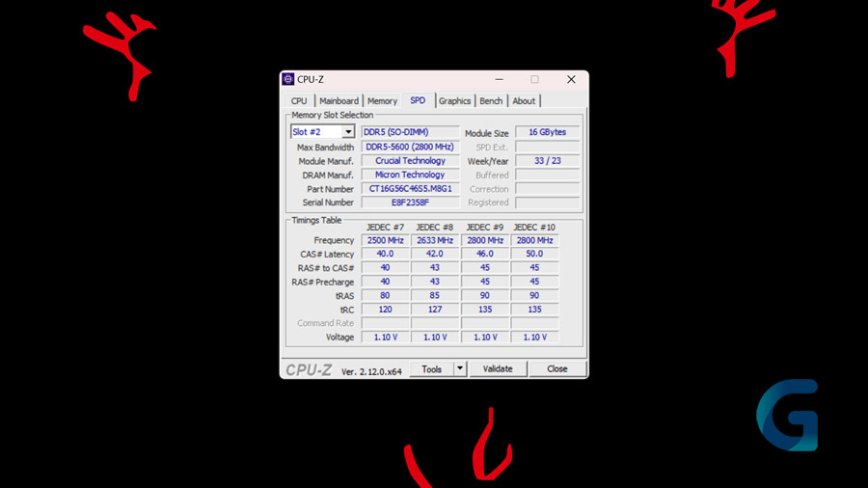Click the Slot #2 combo box field
The width and height of the screenshot is (868, 488).
[323, 132]
